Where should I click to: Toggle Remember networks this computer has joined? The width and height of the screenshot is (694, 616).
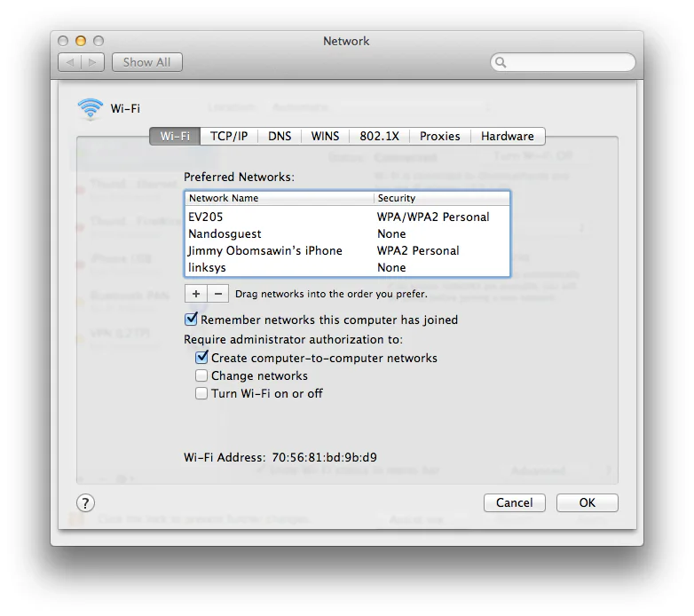tap(191, 319)
